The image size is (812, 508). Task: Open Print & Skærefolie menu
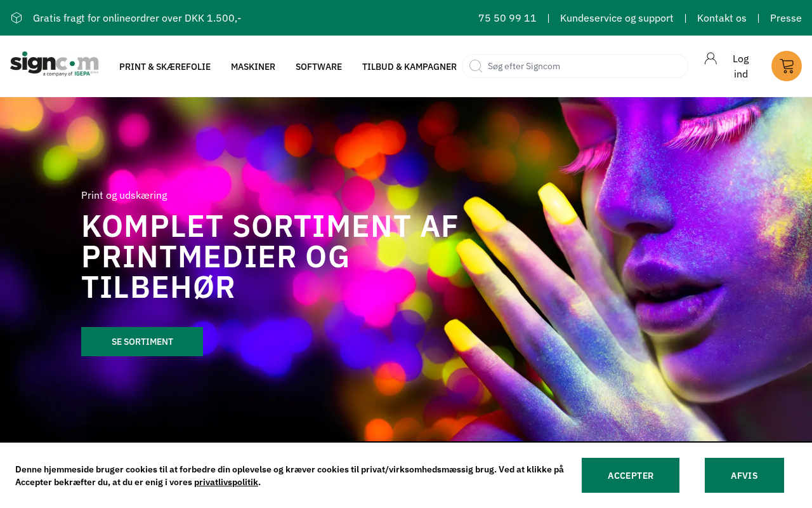tap(165, 67)
